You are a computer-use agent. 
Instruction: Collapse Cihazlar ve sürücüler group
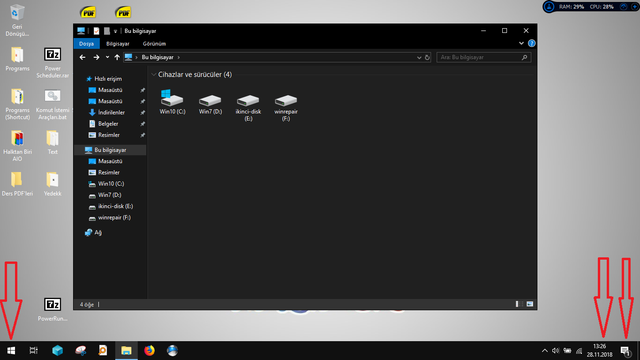[154, 75]
